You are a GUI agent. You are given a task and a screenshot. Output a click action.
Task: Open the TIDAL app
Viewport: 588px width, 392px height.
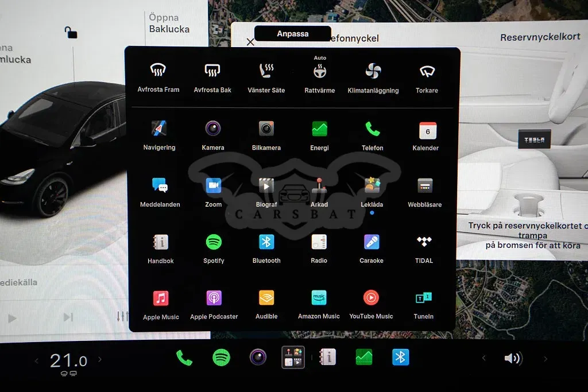point(424,249)
